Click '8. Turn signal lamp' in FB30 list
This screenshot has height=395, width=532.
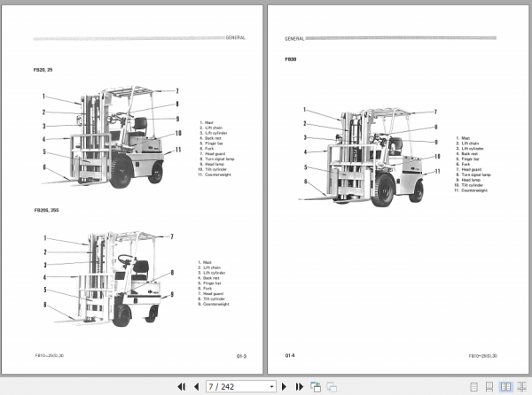pos(473,174)
